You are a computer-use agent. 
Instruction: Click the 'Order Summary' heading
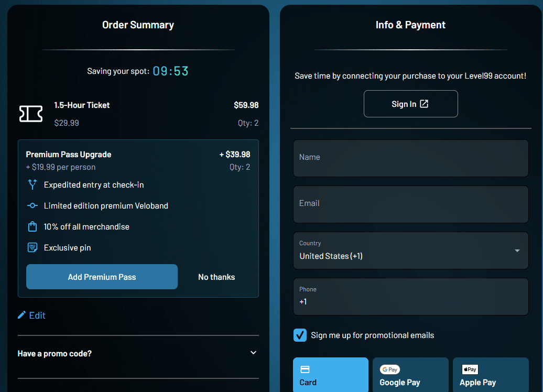138,25
